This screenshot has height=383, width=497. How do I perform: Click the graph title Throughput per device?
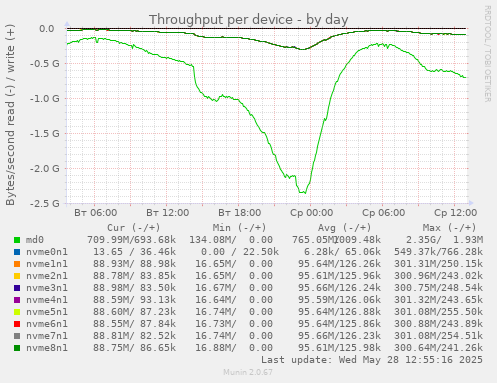pos(249,20)
